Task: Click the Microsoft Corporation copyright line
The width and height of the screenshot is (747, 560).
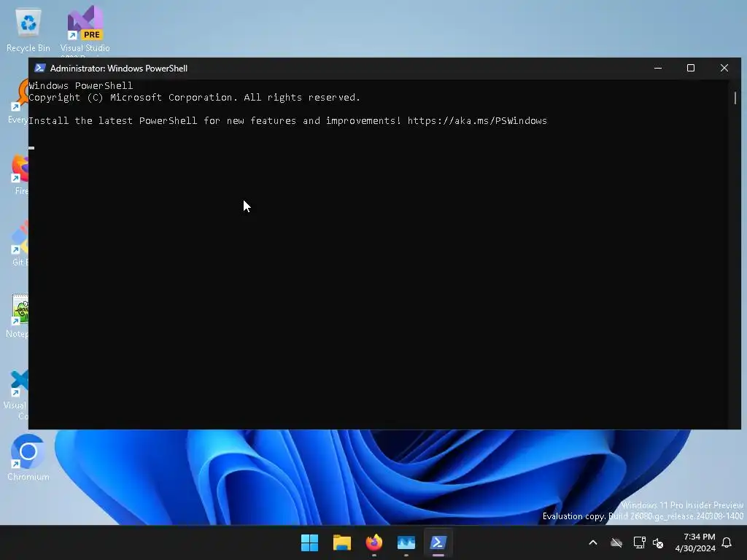Action: tap(194, 97)
